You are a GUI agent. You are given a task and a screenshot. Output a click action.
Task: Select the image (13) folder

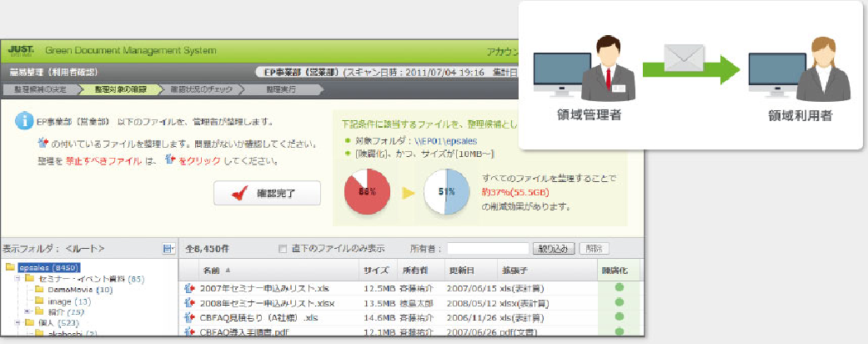tap(69, 301)
